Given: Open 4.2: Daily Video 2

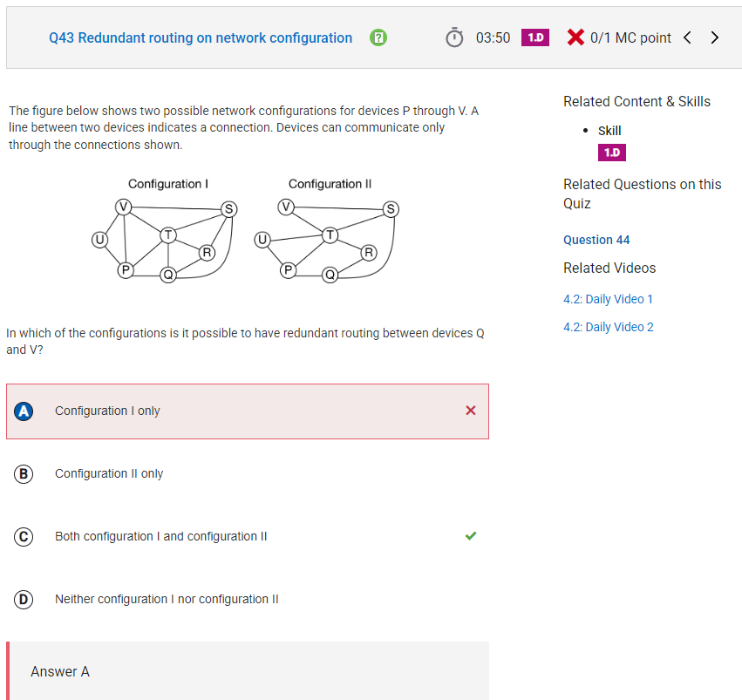Looking at the screenshot, I should 608,327.
